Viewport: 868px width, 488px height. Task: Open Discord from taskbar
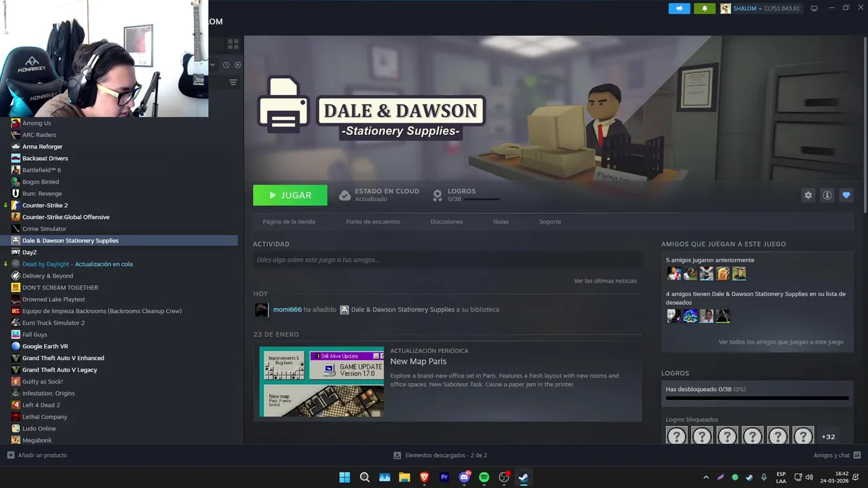coord(465,477)
